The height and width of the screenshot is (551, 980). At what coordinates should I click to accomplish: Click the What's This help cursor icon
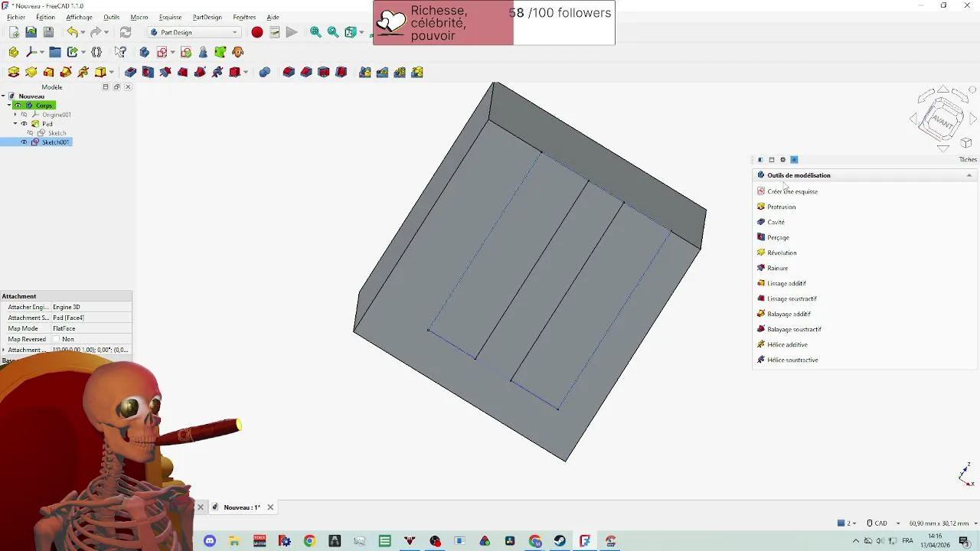point(120,52)
